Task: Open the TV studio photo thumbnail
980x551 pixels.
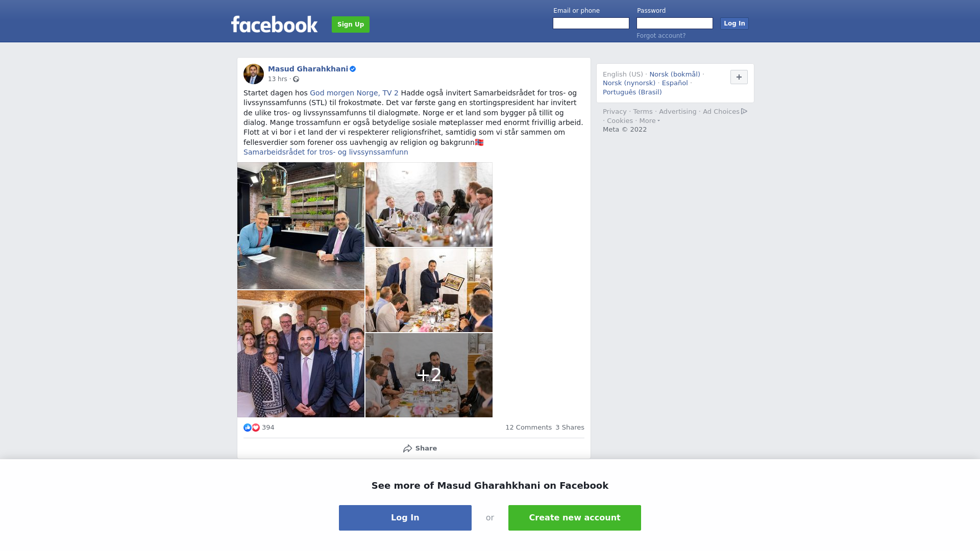Action: click(x=301, y=226)
